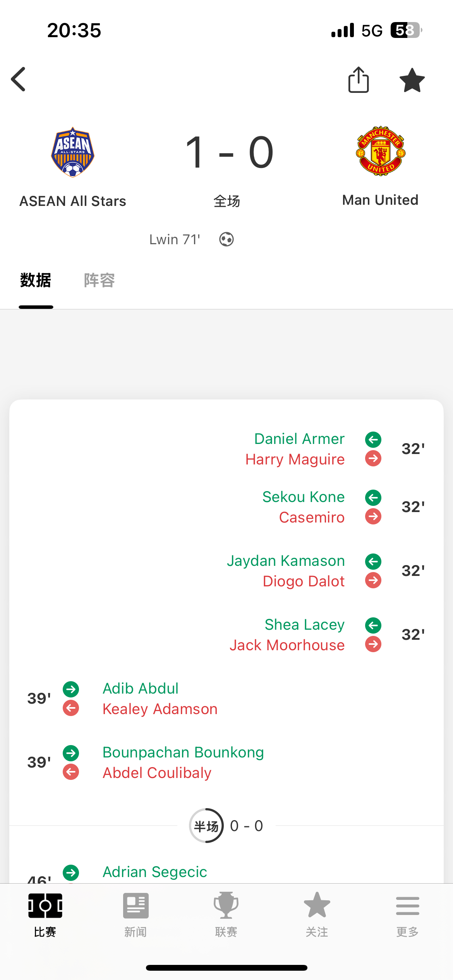Select the 比赛 matches tab icon
This screenshot has width=453, height=980.
[45, 906]
